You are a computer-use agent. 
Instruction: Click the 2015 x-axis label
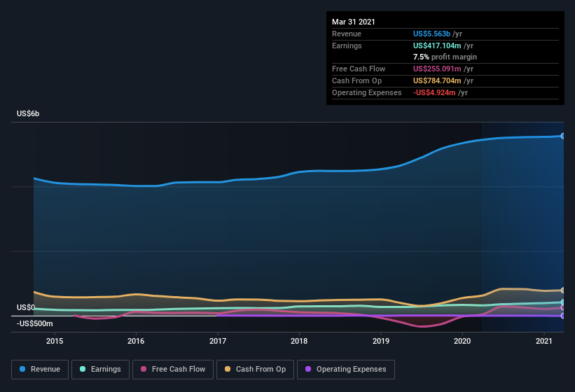[x=55, y=341]
